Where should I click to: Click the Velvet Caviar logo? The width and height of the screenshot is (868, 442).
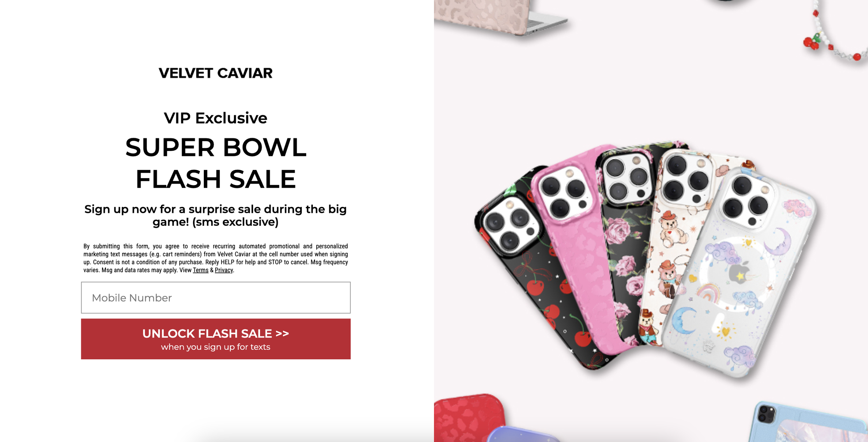[x=216, y=73]
